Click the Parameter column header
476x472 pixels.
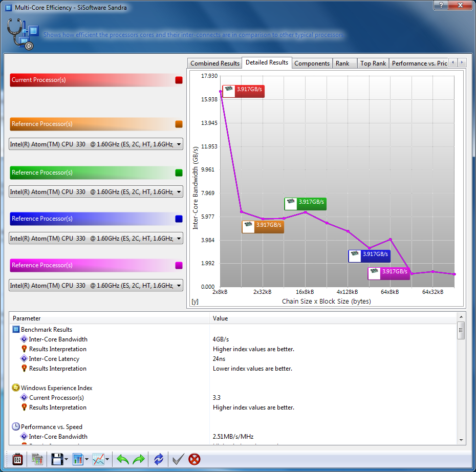pyautogui.click(x=110, y=318)
